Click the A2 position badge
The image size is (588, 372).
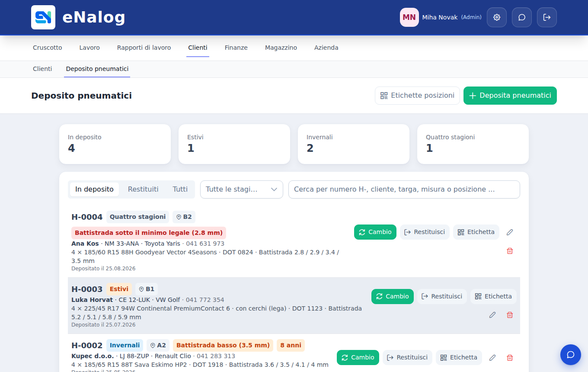click(158, 345)
